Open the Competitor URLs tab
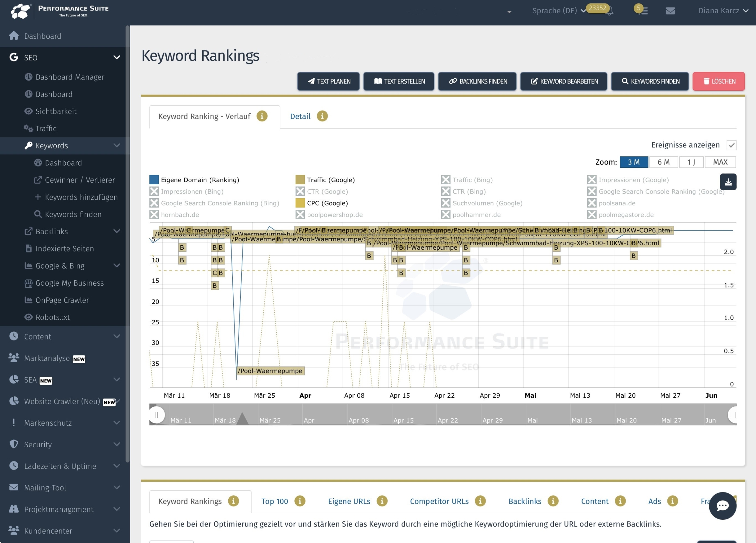This screenshot has width=756, height=543. click(439, 501)
